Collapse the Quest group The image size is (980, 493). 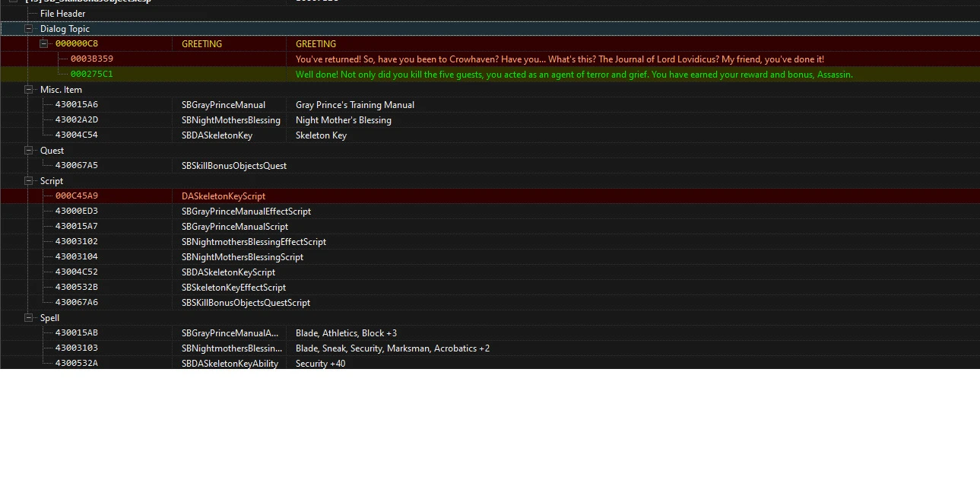click(30, 151)
